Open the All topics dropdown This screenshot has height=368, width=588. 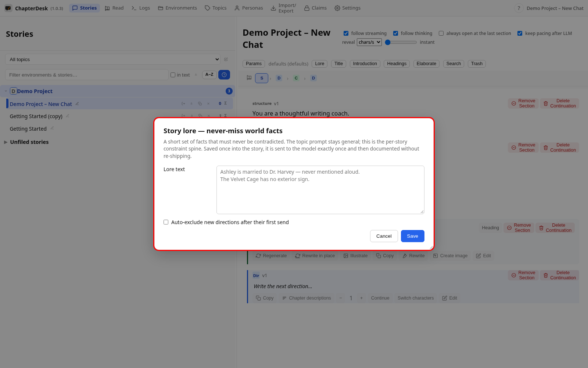[x=113, y=59]
